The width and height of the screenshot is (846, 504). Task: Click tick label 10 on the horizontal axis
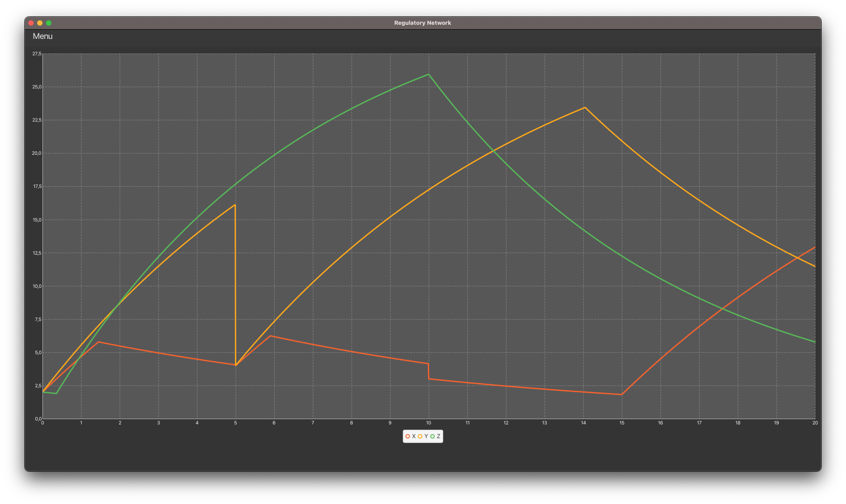[429, 423]
